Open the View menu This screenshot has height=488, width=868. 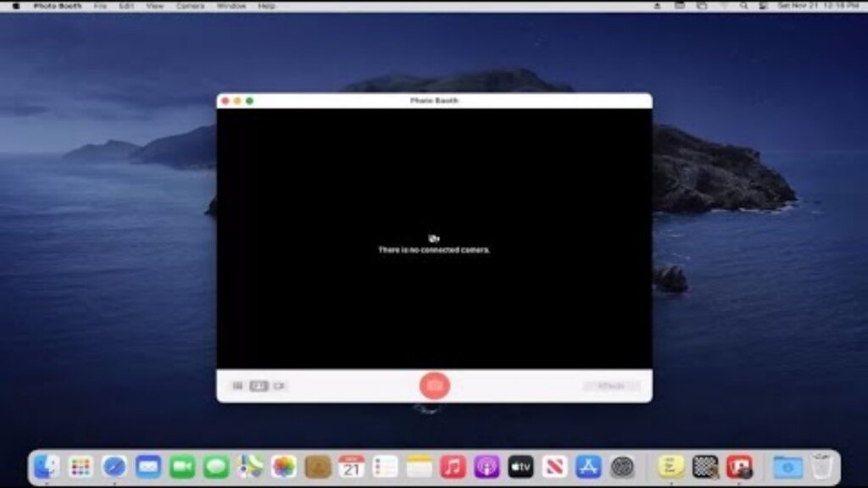click(x=155, y=6)
